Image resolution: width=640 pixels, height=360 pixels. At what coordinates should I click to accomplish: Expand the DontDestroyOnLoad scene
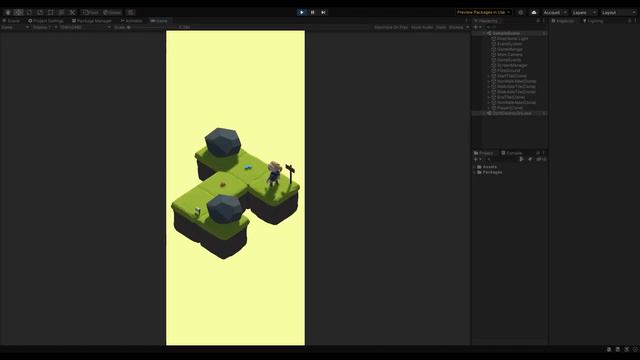484,113
